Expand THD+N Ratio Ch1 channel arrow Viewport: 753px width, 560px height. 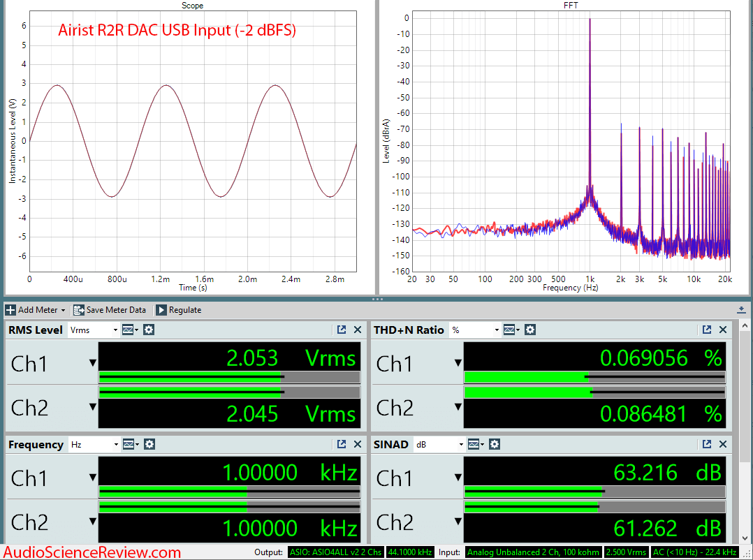458,363
